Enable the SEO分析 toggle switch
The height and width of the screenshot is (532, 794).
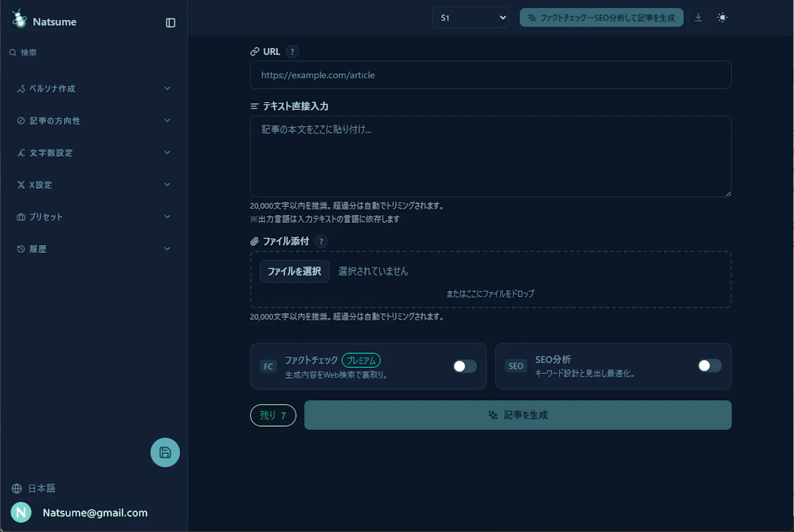(x=710, y=366)
